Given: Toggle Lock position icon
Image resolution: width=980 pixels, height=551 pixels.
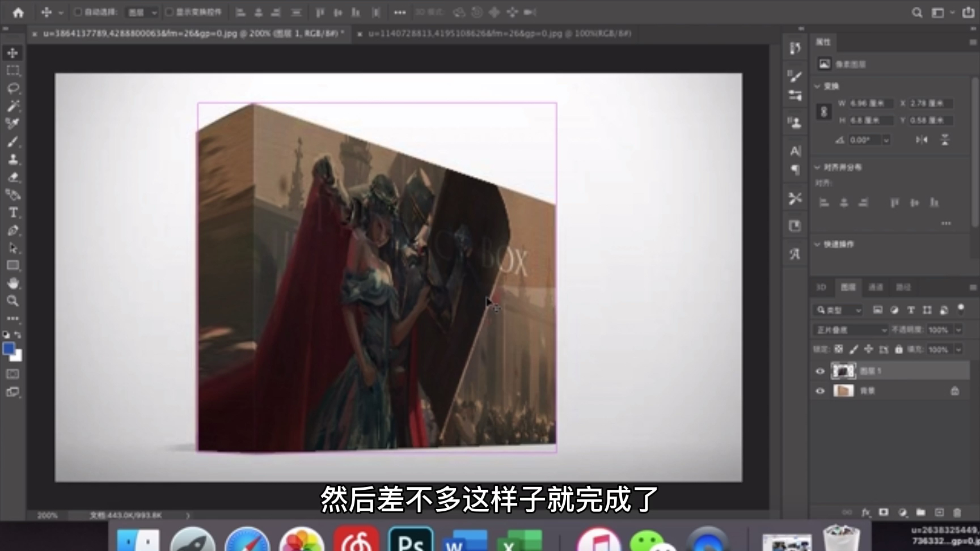Looking at the screenshot, I should (868, 349).
